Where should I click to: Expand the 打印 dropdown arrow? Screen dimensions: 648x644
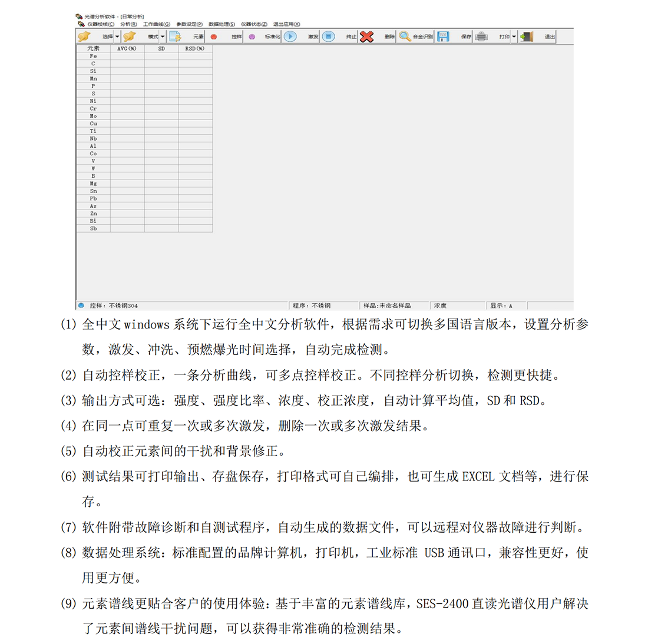click(514, 36)
